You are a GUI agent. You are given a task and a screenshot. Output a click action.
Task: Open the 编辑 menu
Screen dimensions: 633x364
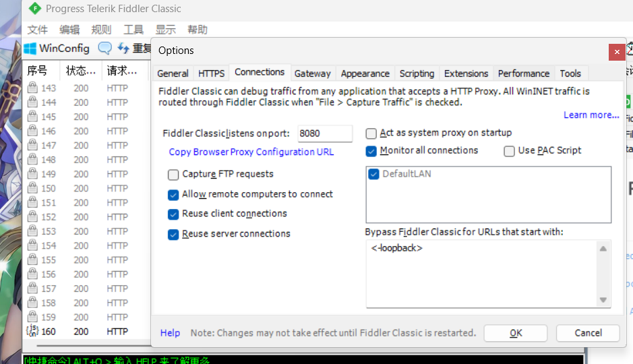click(x=69, y=30)
